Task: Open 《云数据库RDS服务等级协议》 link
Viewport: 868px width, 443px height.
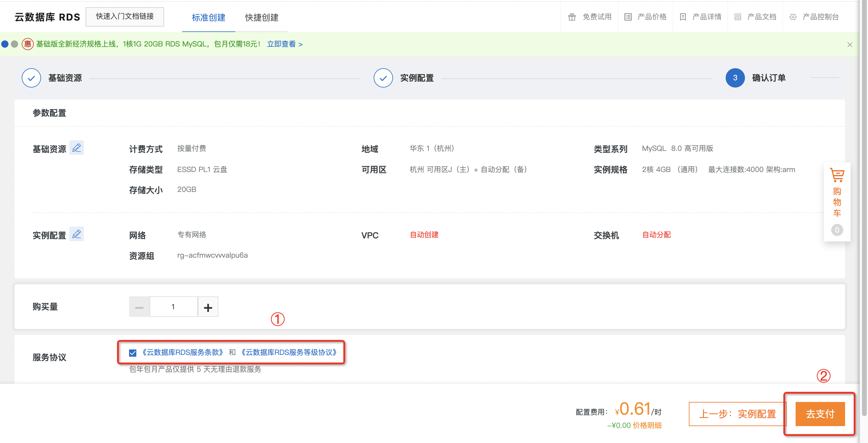Action: coord(289,352)
